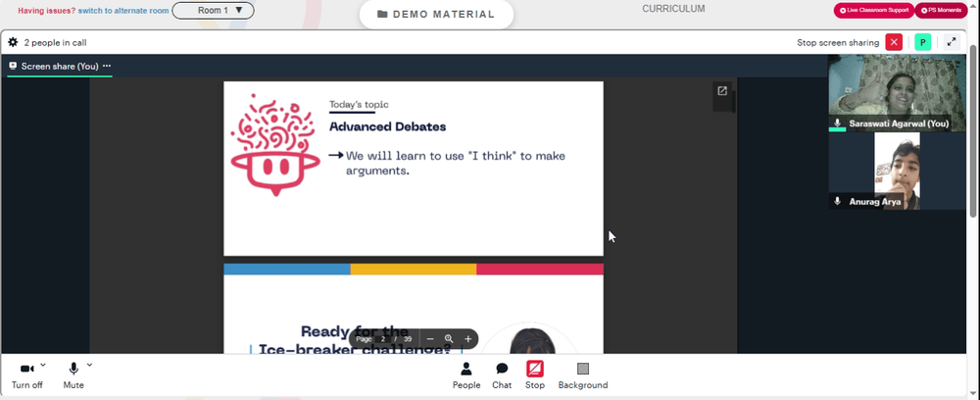Open the CURRICULUM tab
Viewport: 980px width, 400px height.
tap(673, 9)
